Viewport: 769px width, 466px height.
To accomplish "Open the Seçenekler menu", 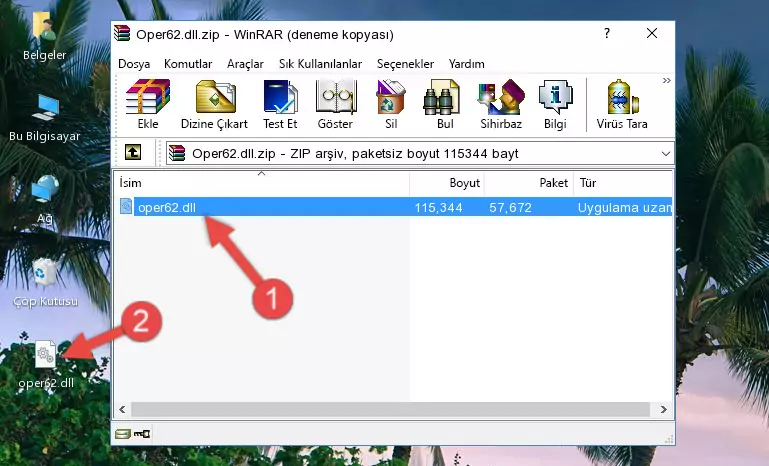I will click(x=405, y=64).
